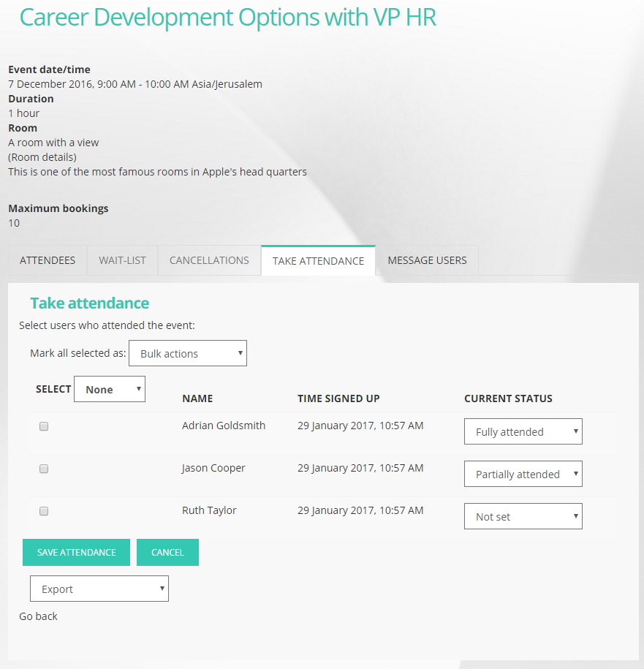Viewport: 644px width, 669px height.
Task: Click the page title Career Development Options
Action: [228, 17]
